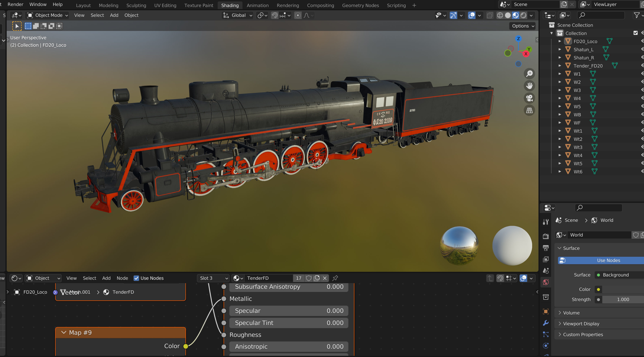This screenshot has height=357, width=644.
Task: Toggle snapping magnet in viewport header
Action: pyautogui.click(x=274, y=15)
